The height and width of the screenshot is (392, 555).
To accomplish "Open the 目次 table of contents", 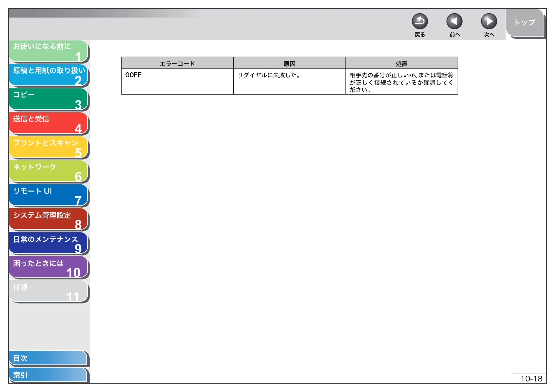I will pos(48,358).
